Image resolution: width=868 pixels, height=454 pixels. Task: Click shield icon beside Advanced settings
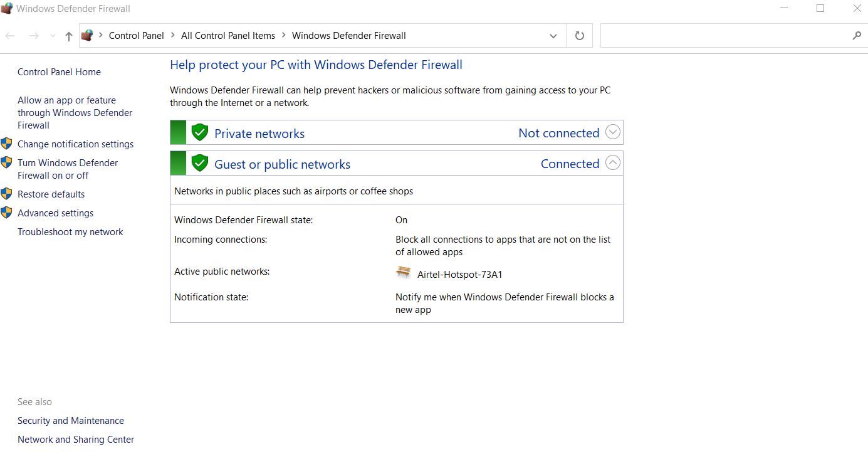(x=6, y=213)
